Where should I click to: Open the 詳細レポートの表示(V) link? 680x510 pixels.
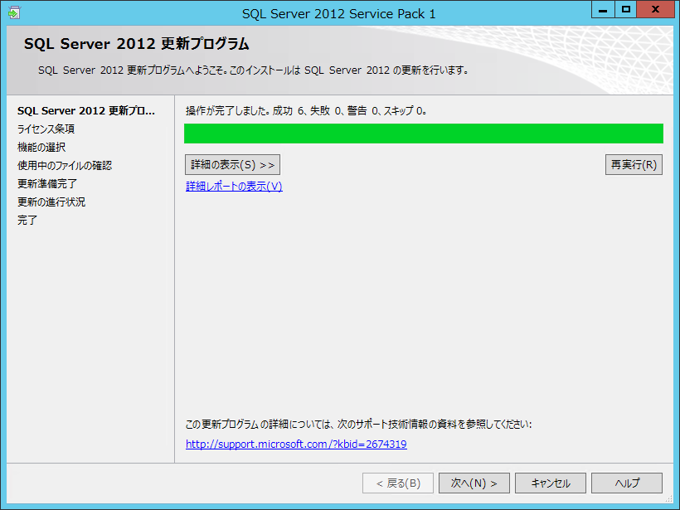pos(234,186)
